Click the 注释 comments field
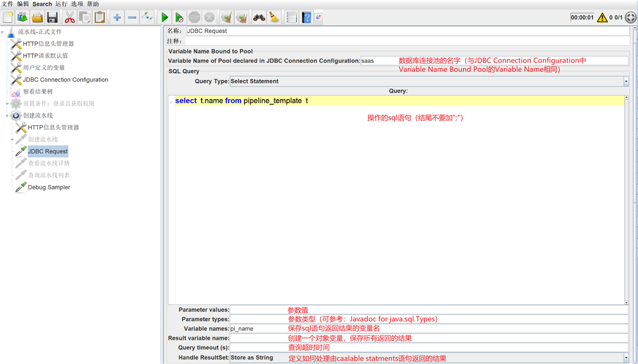The width and height of the screenshot is (638, 364). [408, 41]
